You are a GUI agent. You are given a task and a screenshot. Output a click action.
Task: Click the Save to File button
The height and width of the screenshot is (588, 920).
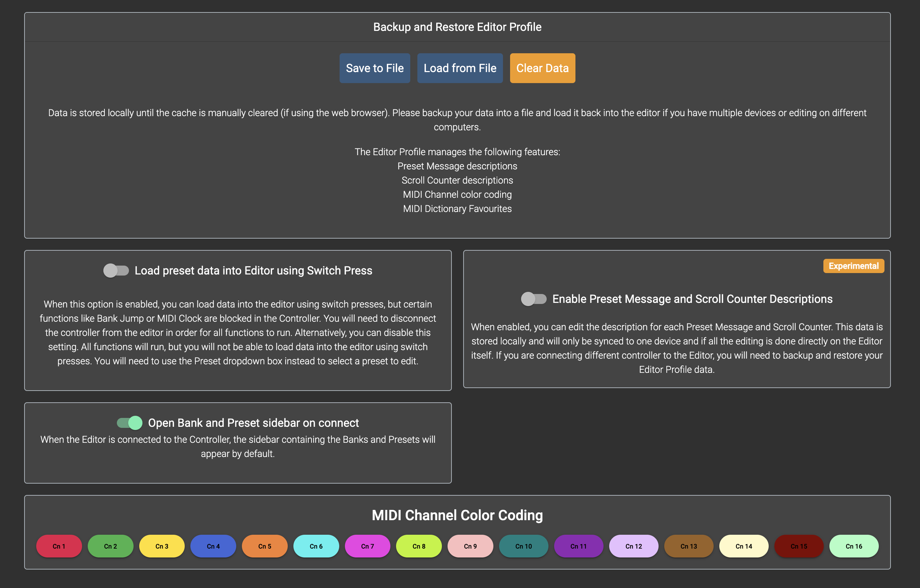pos(374,68)
